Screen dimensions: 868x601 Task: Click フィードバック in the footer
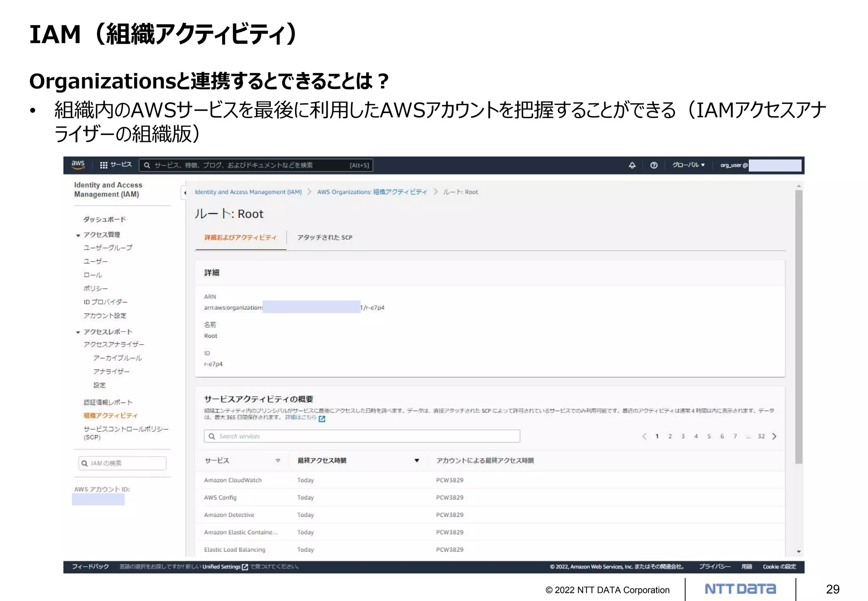click(x=90, y=567)
